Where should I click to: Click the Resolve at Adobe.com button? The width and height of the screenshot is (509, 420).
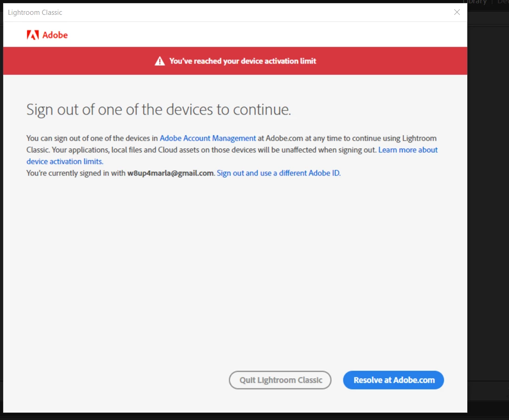coord(393,380)
